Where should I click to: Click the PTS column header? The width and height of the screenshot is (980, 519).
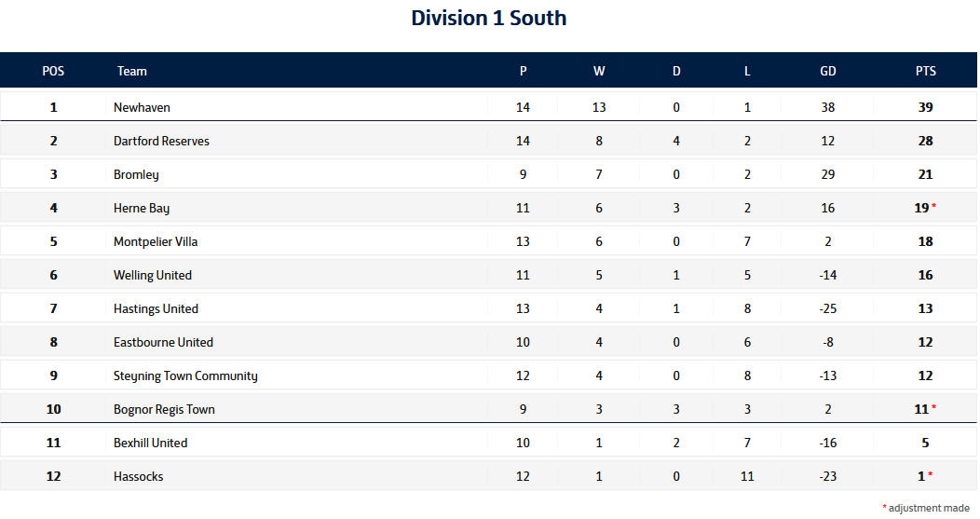[x=925, y=71]
